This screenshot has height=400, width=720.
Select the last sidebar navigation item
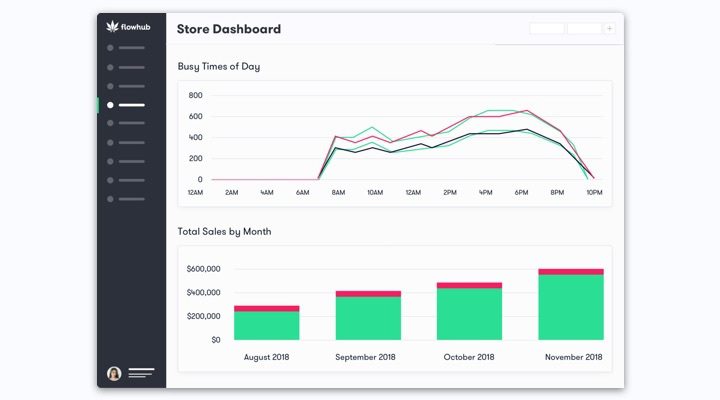[x=125, y=199]
